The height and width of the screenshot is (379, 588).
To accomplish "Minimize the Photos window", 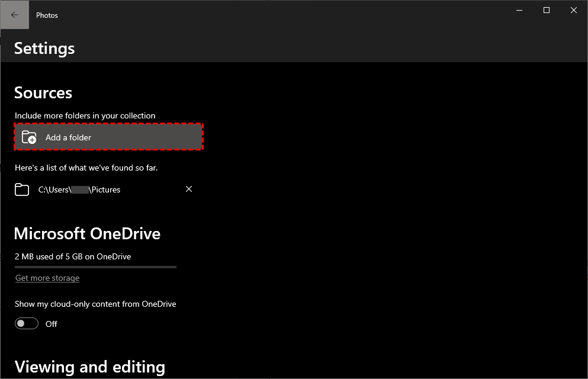I will [519, 10].
